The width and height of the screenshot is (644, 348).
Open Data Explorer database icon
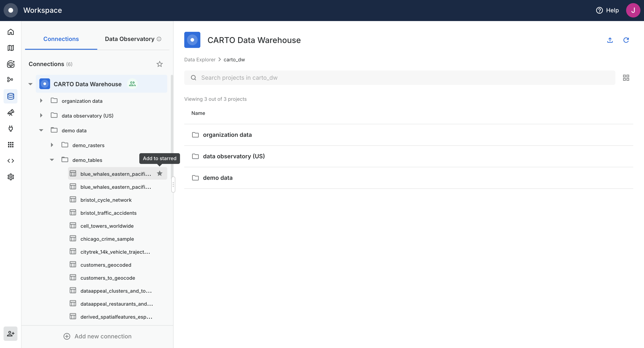(x=11, y=96)
